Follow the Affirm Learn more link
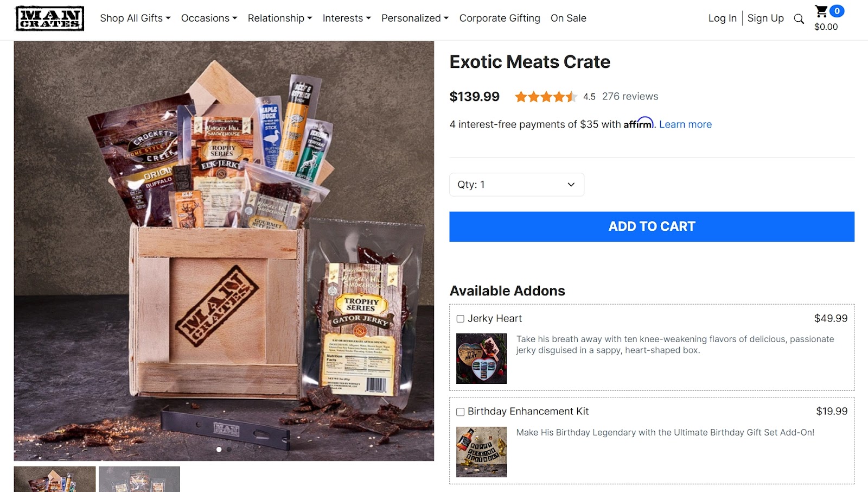This screenshot has height=492, width=868. pyautogui.click(x=685, y=124)
